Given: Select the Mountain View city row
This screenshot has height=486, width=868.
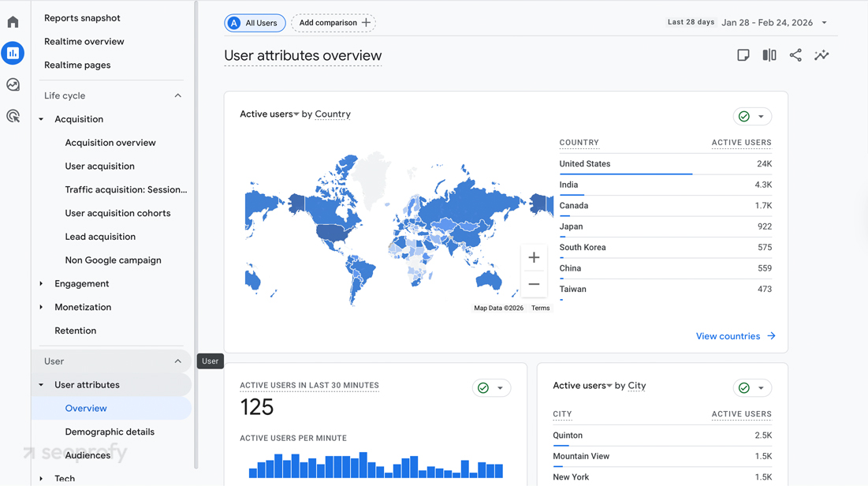Looking at the screenshot, I should coord(662,457).
